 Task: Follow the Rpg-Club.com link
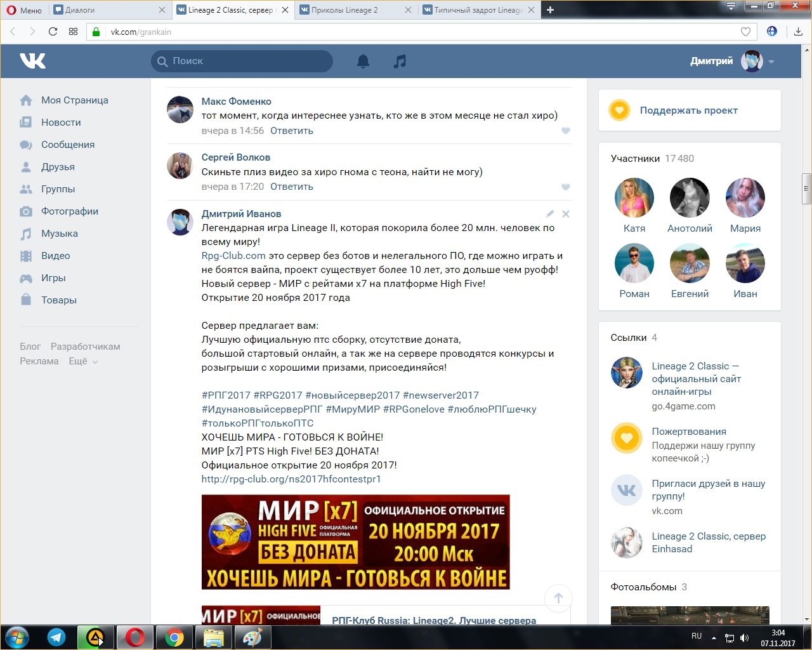pos(233,256)
